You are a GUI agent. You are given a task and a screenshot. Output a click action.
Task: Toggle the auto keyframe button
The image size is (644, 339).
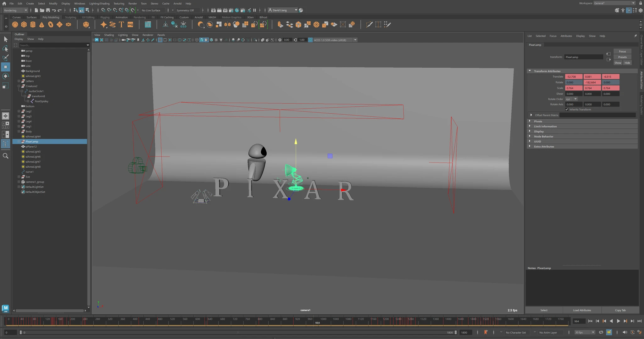point(632,332)
